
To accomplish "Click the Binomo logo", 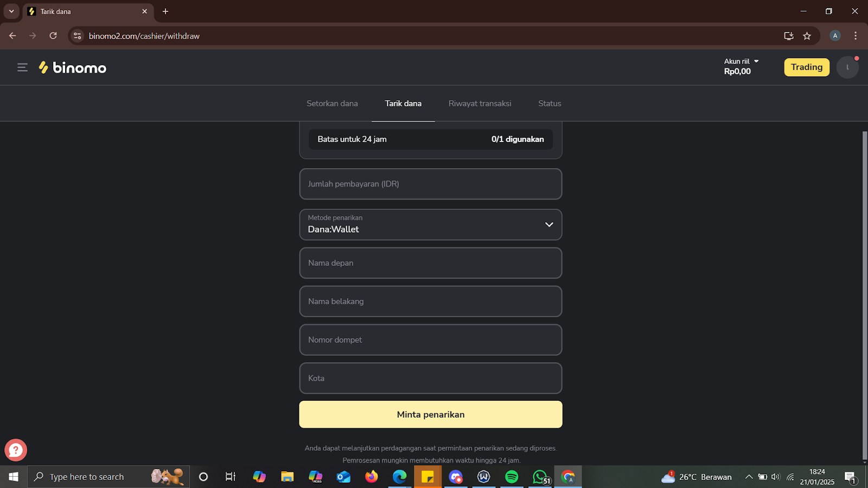I will (73, 67).
